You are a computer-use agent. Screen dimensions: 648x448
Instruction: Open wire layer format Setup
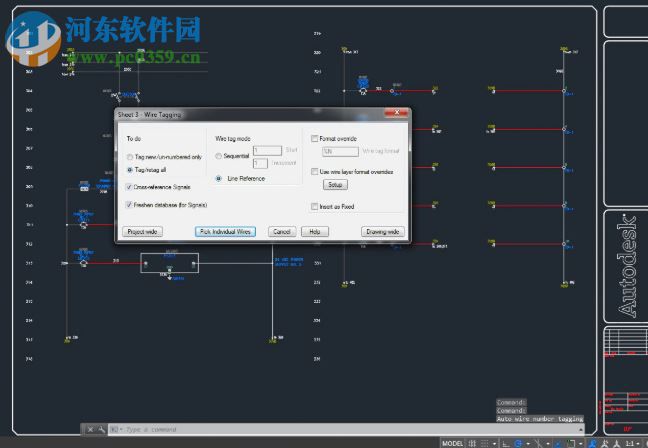(x=335, y=185)
